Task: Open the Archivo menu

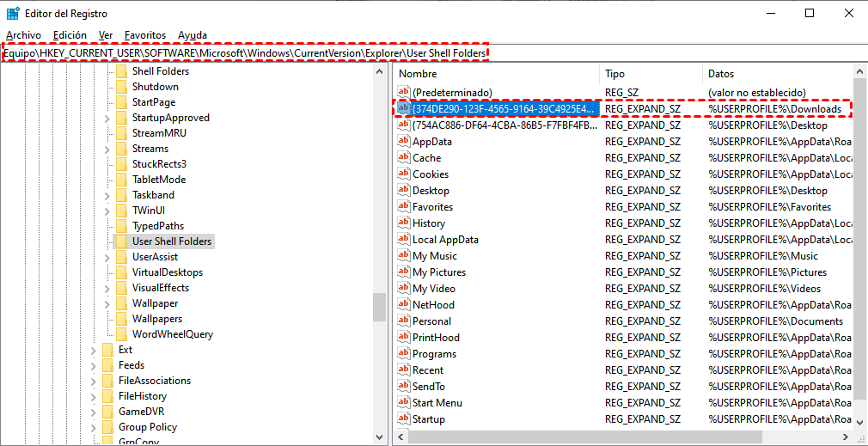Action: (24, 35)
